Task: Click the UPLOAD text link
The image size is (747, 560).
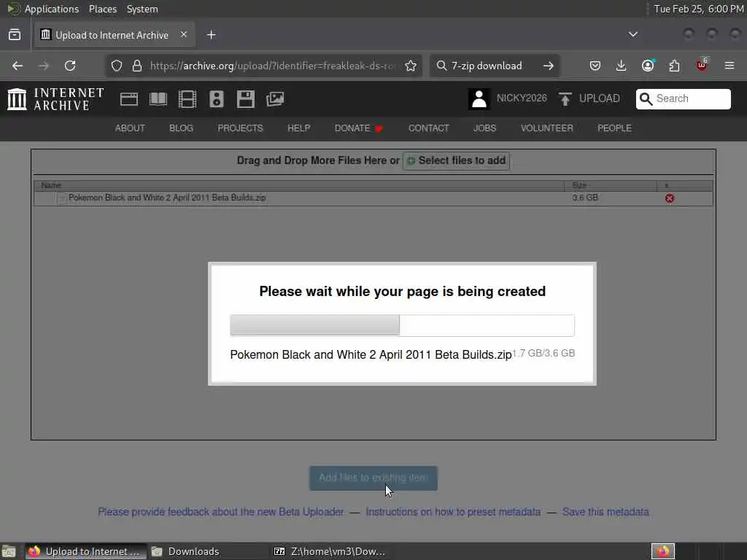Action: pos(600,98)
